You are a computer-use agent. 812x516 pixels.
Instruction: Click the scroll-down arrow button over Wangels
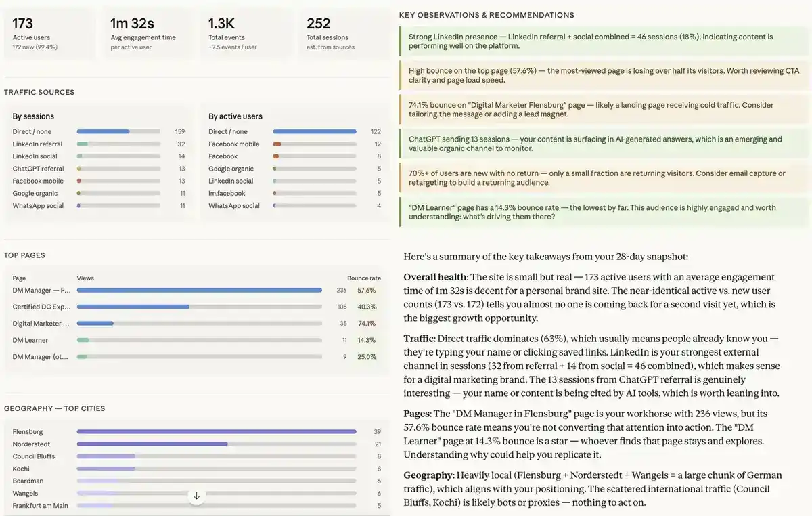[196, 496]
